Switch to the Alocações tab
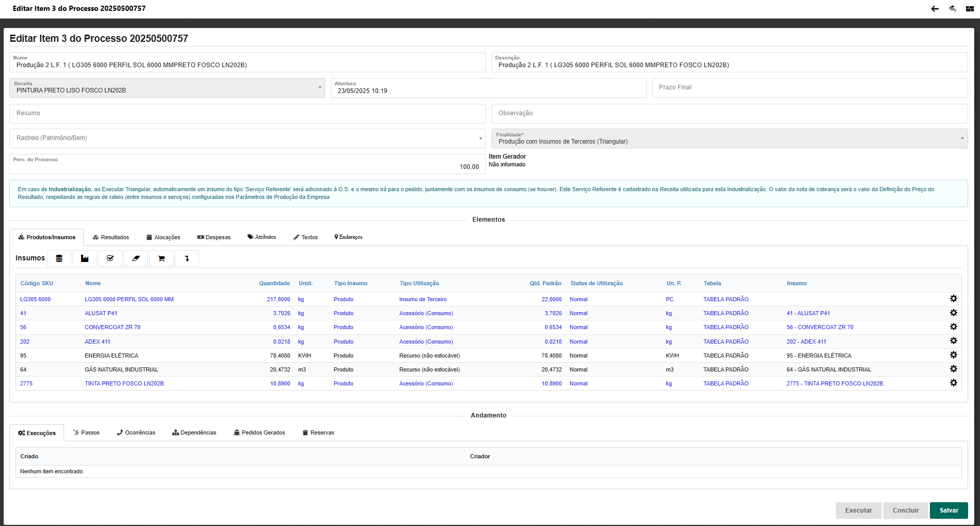Screen dimensions: 980x526 (x=163, y=237)
